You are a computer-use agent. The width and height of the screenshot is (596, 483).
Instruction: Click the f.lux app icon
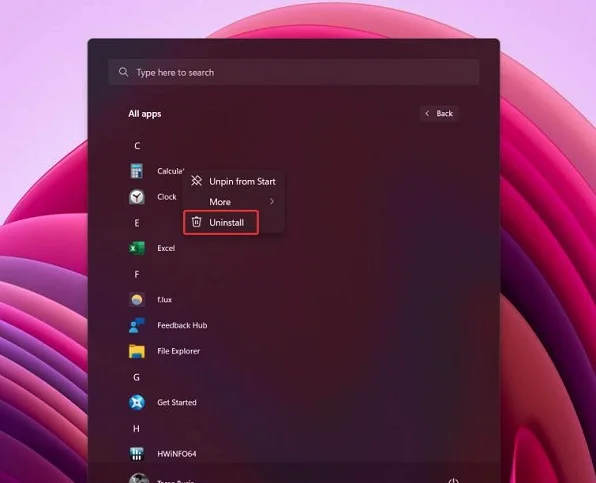click(136, 299)
